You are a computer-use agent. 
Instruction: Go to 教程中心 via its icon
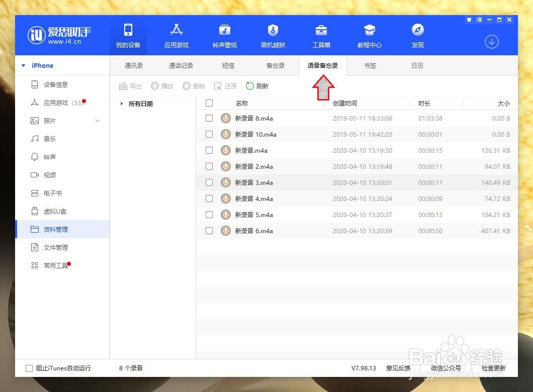[369, 35]
